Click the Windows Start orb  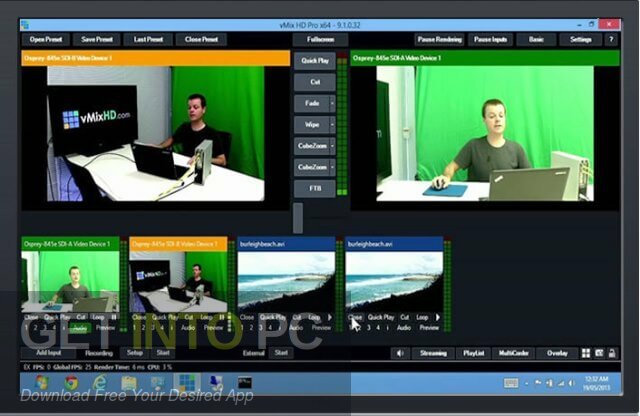[x=42, y=383]
